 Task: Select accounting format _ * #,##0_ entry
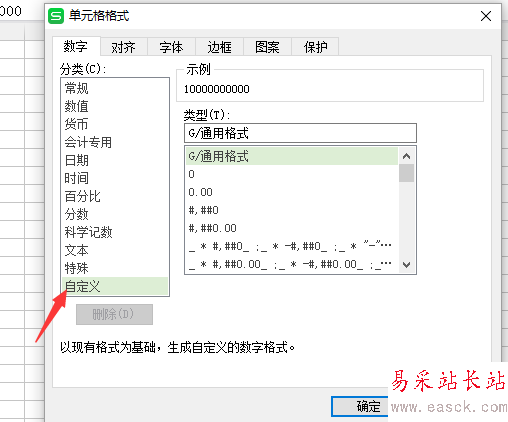tap(292, 246)
